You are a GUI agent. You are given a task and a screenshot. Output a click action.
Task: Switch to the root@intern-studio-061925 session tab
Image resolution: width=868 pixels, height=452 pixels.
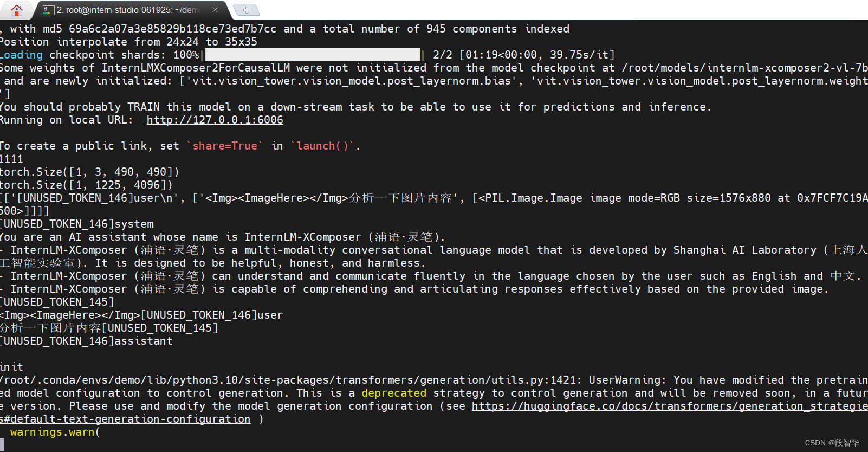[x=129, y=10]
